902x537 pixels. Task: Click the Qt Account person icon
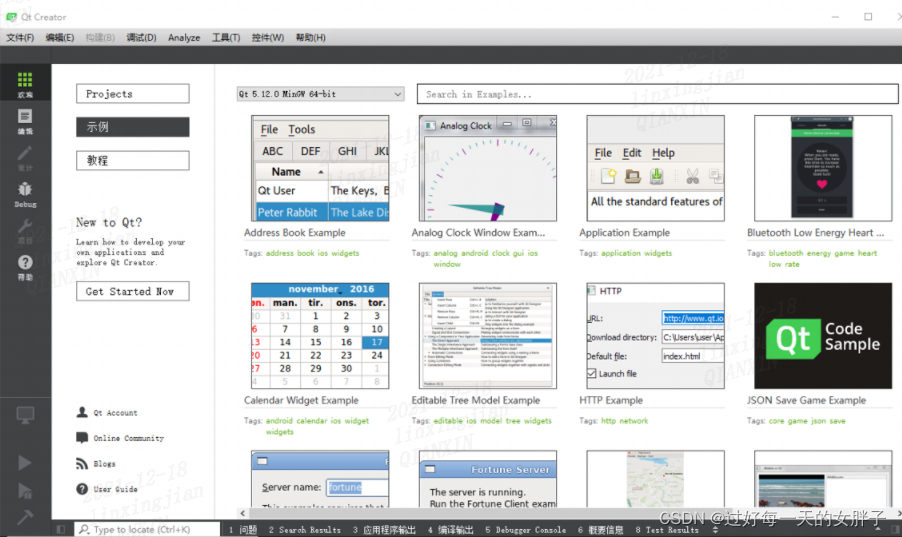(x=82, y=412)
